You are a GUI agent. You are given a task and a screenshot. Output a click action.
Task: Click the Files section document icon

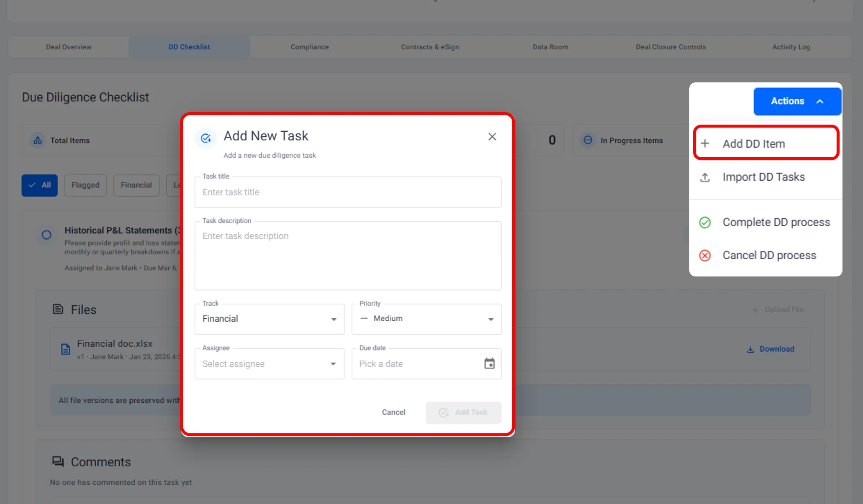coord(58,310)
